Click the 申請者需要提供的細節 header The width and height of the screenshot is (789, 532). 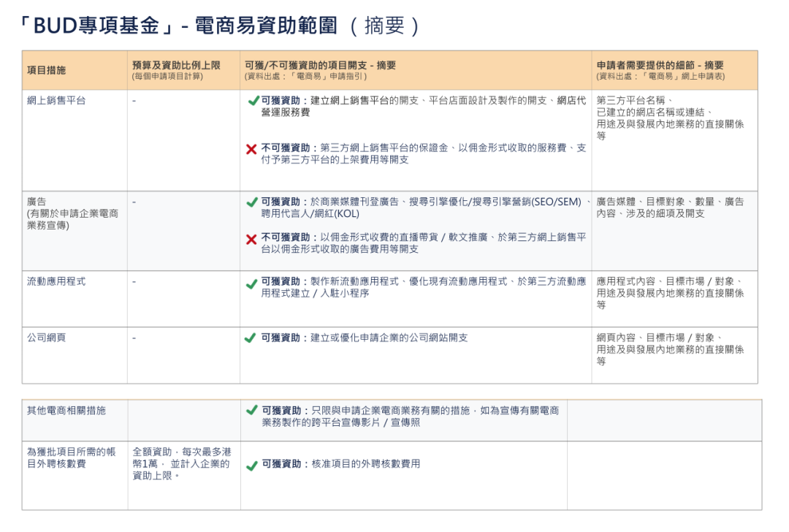coord(660,66)
